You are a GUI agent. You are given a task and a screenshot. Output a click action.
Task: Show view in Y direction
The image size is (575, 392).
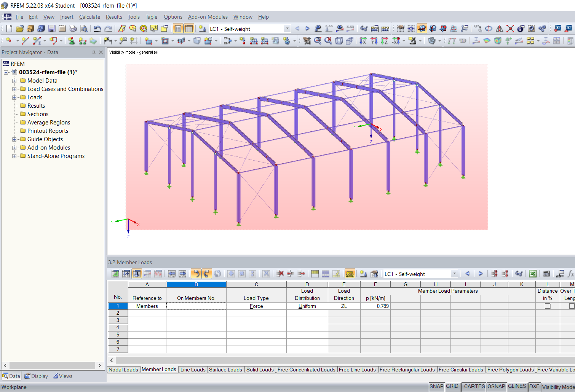374,40
